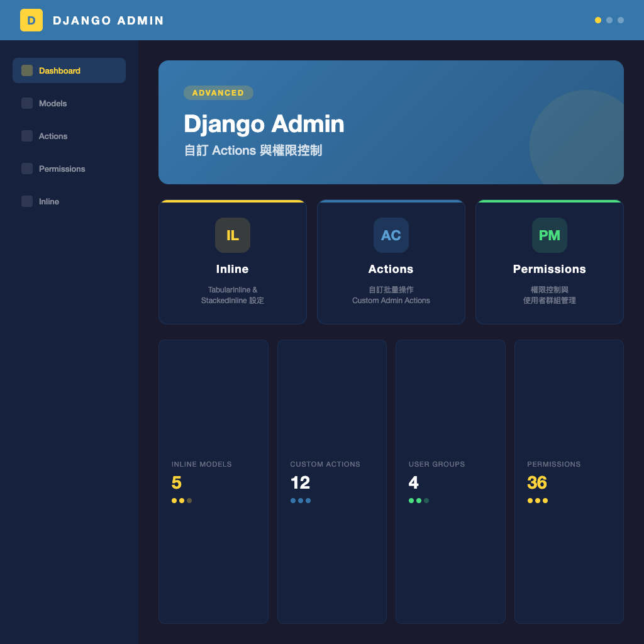Click the yellow dot in top header
The image size is (644, 644).
point(598,20)
